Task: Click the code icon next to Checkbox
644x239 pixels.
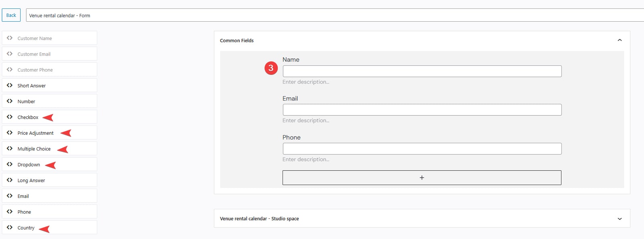Action: [10, 117]
